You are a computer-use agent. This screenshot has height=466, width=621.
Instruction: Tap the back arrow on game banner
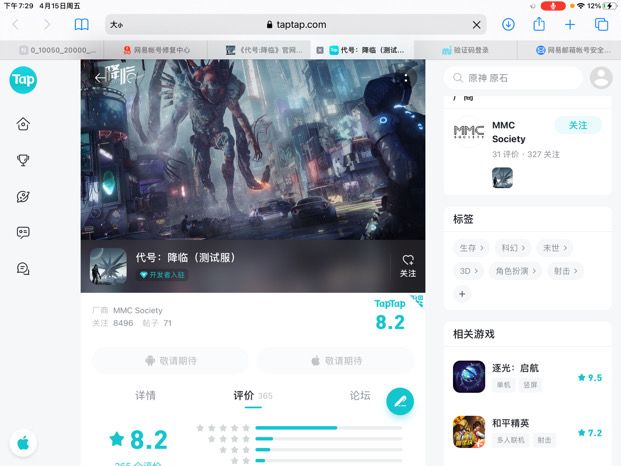(99, 78)
